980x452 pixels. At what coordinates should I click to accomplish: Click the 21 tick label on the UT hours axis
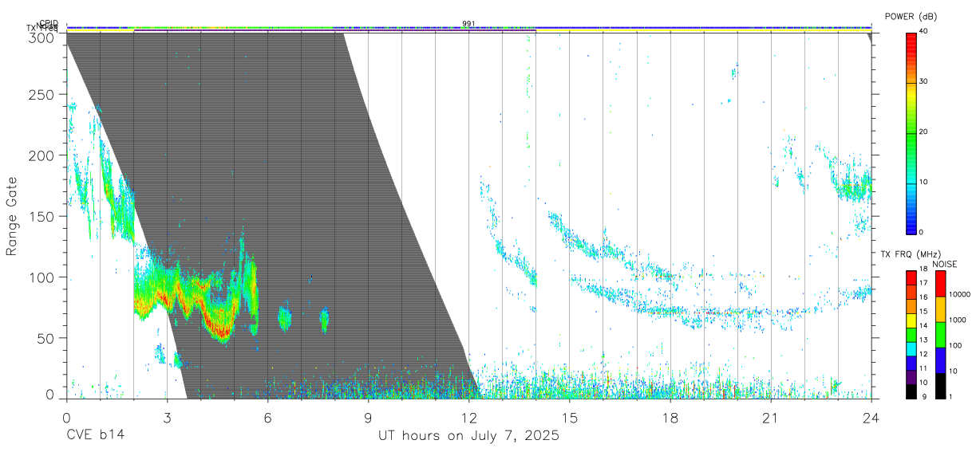tap(771, 418)
